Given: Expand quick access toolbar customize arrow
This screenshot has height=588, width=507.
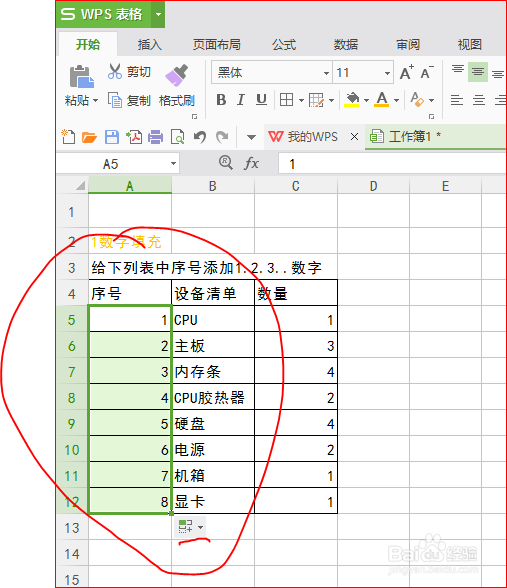Looking at the screenshot, I should point(251,137).
